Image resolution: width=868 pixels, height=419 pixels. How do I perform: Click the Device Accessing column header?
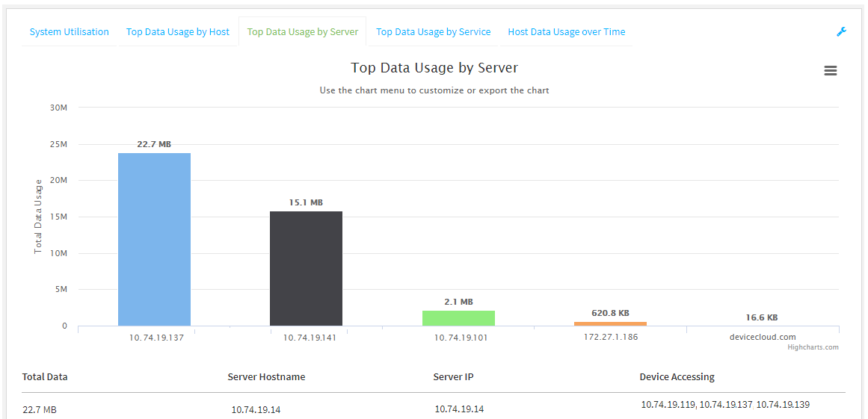677,377
